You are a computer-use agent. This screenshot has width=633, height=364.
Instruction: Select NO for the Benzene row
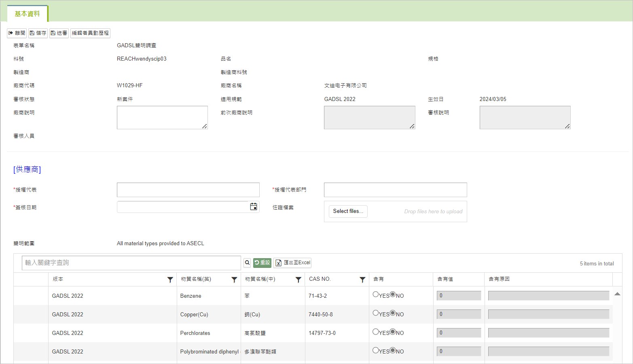tap(393, 295)
